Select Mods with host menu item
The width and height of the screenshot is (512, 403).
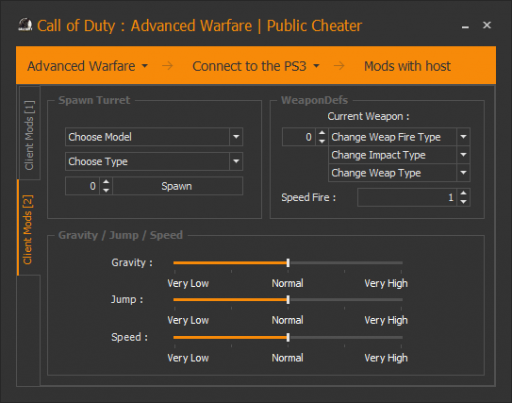pos(407,66)
